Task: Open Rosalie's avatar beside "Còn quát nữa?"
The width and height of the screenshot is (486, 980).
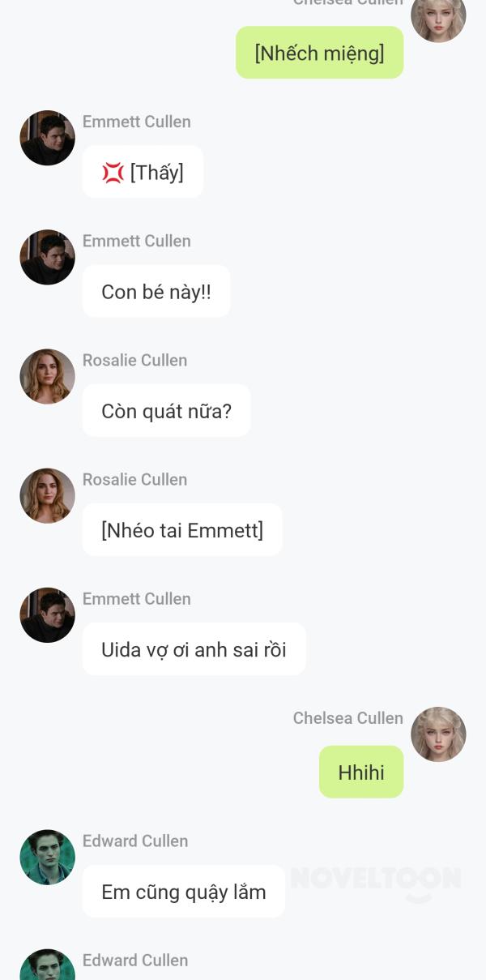Action: tap(47, 376)
